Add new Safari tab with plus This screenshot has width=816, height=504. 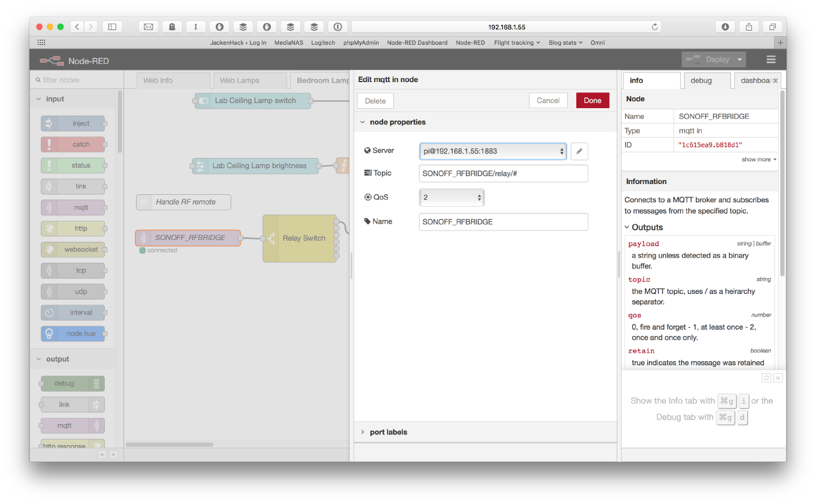tap(780, 42)
